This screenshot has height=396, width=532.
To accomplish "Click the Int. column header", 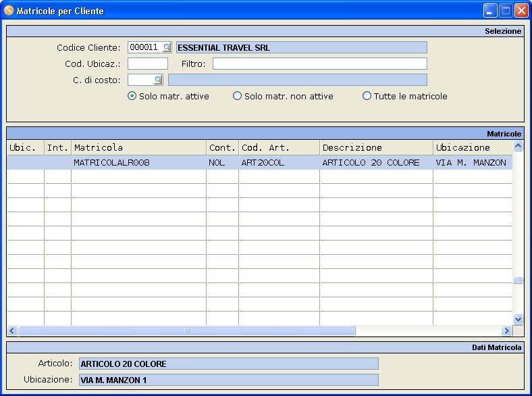I will tap(57, 148).
